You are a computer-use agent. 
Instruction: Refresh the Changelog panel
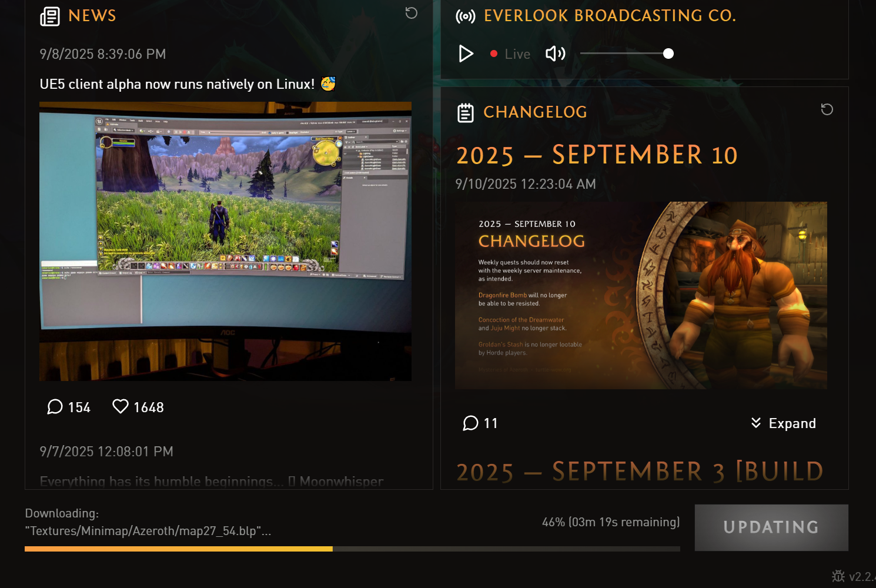click(x=827, y=109)
